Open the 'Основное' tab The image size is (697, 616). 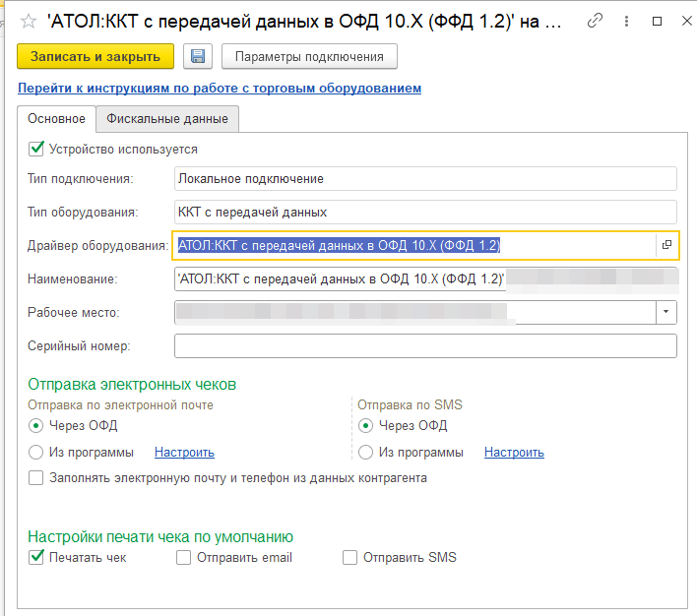coord(56,119)
